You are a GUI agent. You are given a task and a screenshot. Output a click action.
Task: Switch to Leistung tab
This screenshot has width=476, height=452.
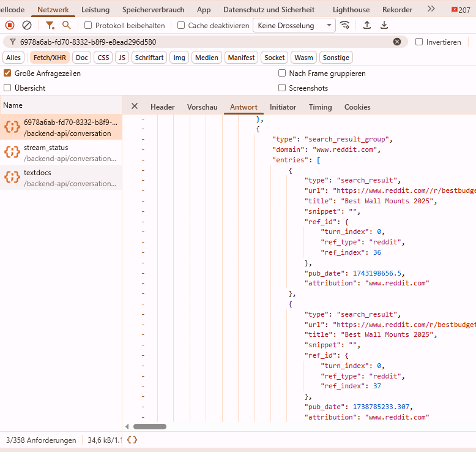coord(95,10)
